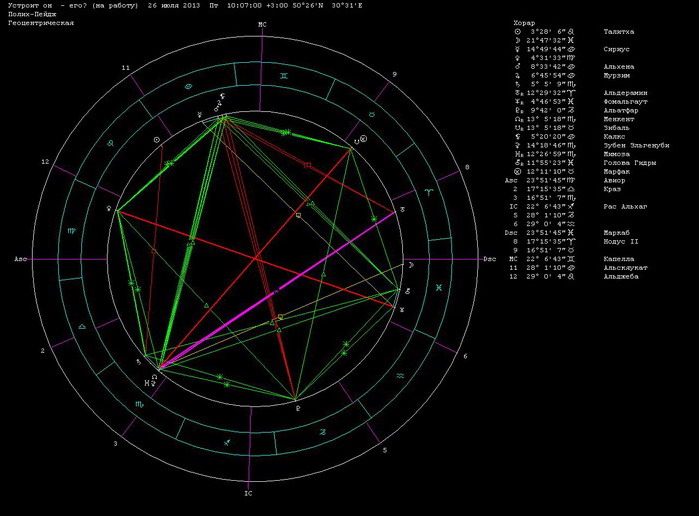Click the MC label atop the chart

(x=262, y=23)
